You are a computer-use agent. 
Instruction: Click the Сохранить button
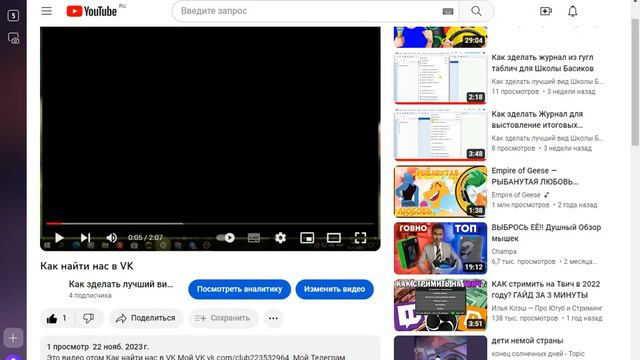(223, 318)
